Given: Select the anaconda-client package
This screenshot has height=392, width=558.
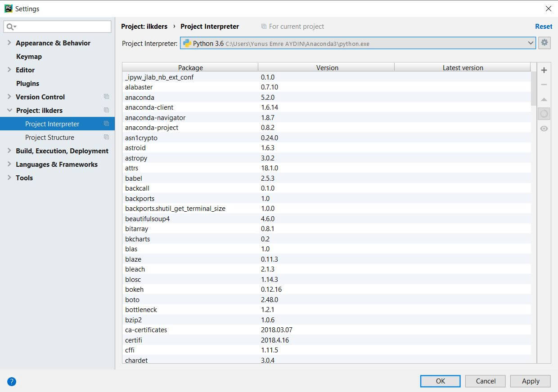Looking at the screenshot, I should coord(327,107).
